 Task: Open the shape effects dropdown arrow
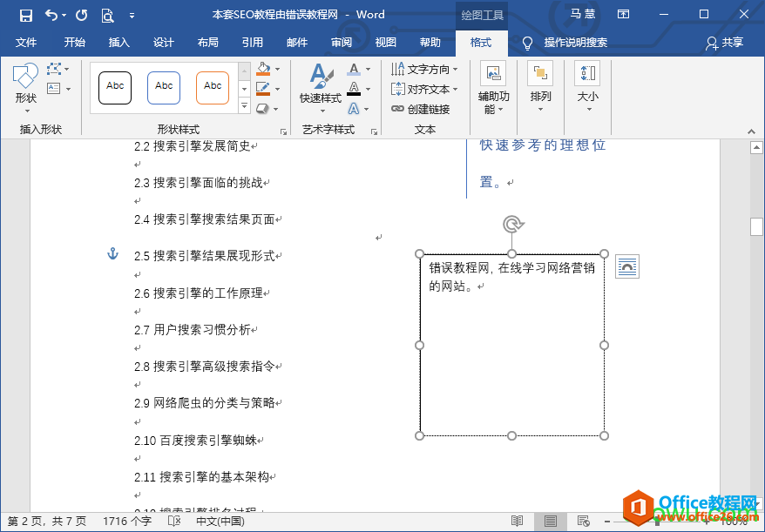[276, 109]
